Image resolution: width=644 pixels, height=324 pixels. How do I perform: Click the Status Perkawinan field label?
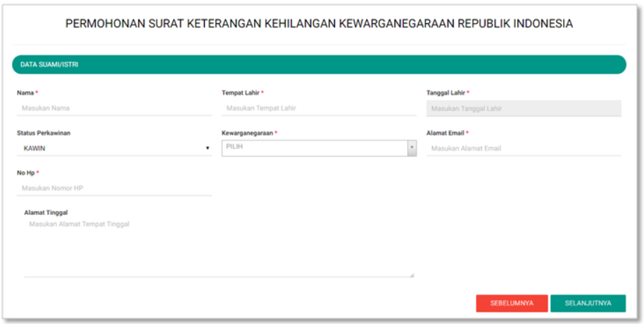tap(44, 133)
